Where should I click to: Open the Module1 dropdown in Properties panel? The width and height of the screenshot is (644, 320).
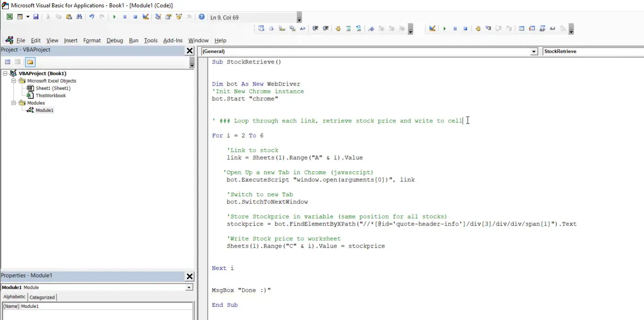(x=189, y=287)
